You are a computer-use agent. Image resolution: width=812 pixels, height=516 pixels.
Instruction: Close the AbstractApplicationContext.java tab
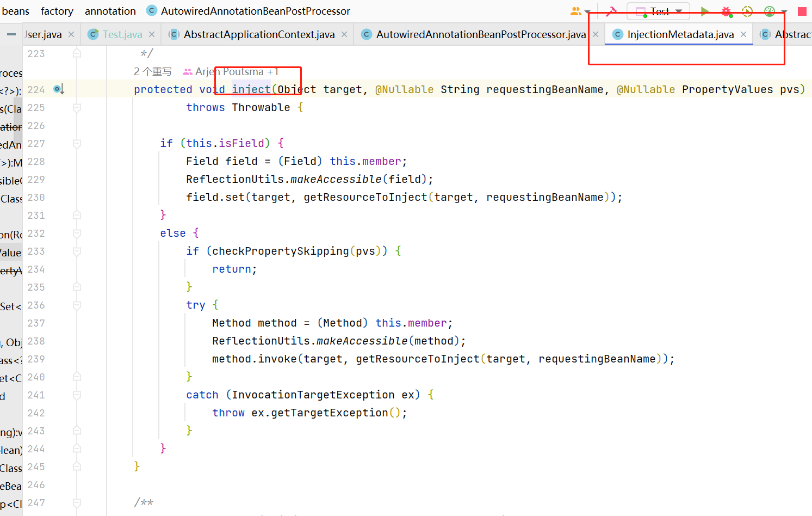click(x=344, y=34)
